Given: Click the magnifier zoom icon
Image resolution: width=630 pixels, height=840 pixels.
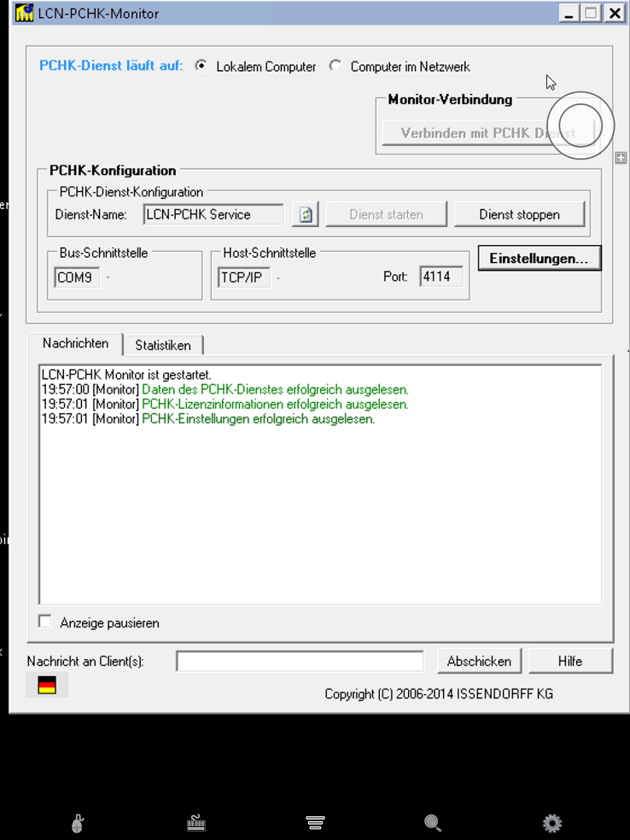Looking at the screenshot, I should tap(433, 823).
